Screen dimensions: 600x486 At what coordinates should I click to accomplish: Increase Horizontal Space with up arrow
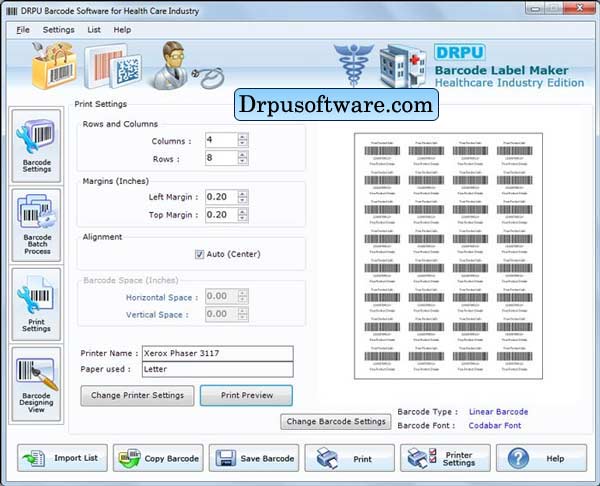243,293
